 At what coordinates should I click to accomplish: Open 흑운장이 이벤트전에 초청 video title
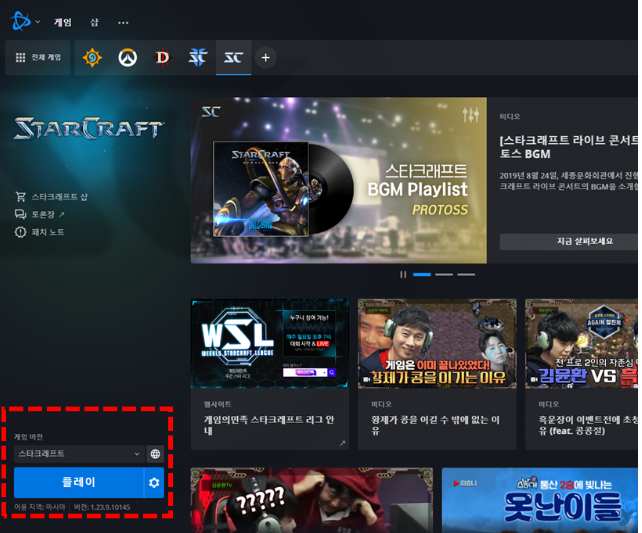click(x=588, y=425)
